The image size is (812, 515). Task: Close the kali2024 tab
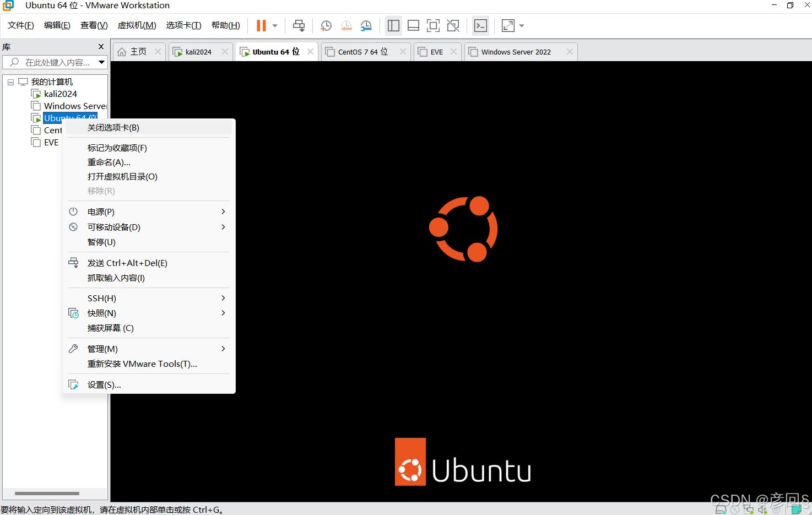click(x=225, y=52)
